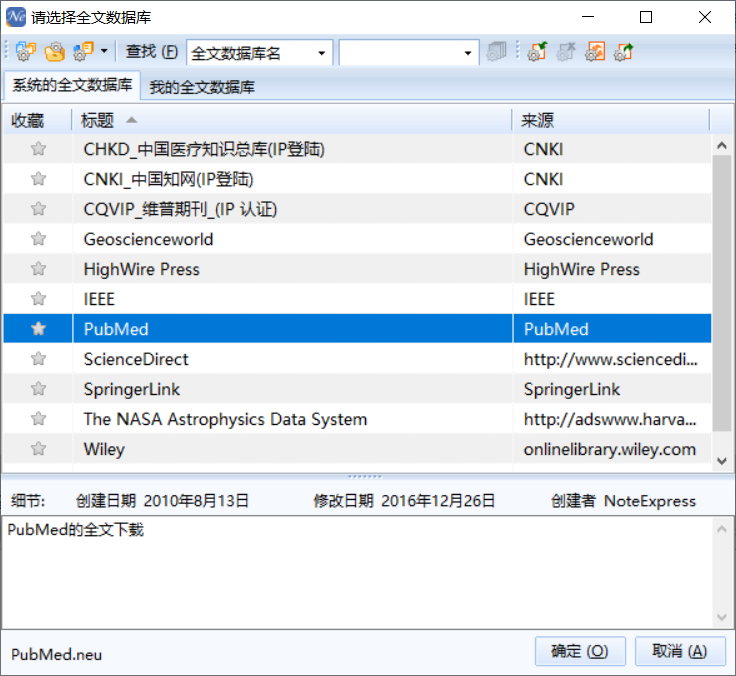Click the gear icon with green arrow
This screenshot has height=676, width=736.
(537, 51)
